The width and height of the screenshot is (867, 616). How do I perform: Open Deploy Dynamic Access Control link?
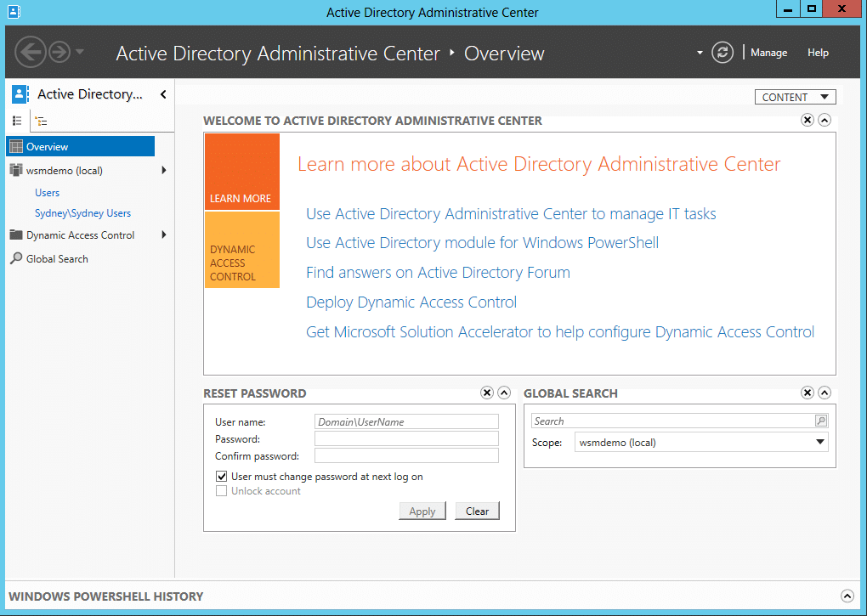click(411, 302)
